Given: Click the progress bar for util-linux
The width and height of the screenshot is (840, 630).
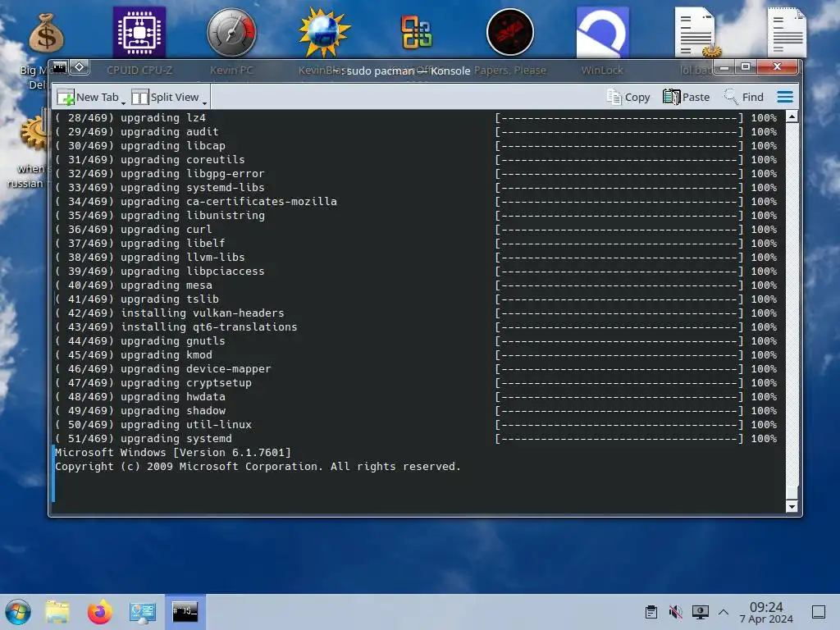Looking at the screenshot, I should point(619,424).
